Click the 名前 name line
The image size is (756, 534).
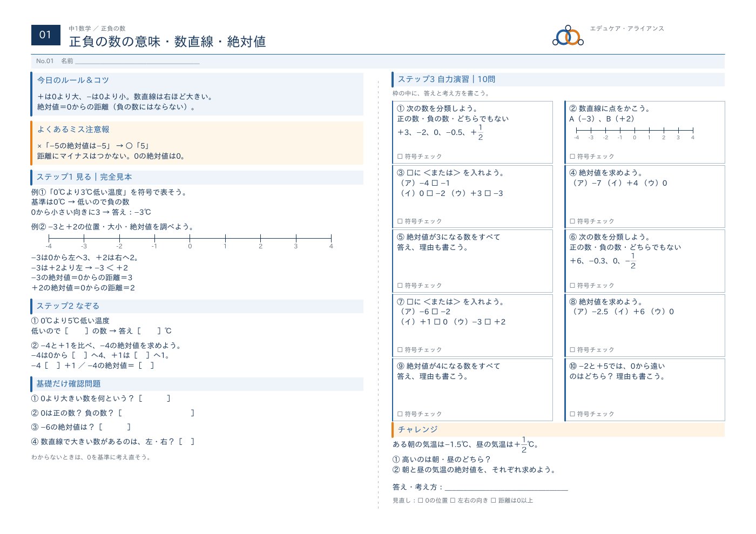(137, 63)
